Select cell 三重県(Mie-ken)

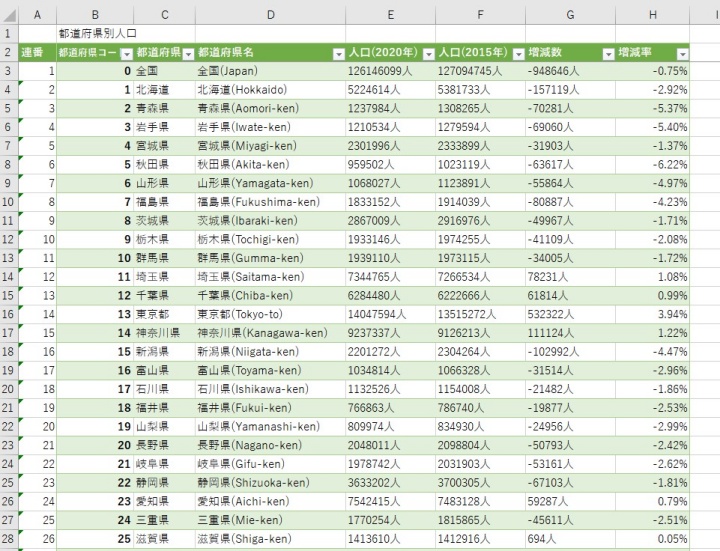pos(270,521)
